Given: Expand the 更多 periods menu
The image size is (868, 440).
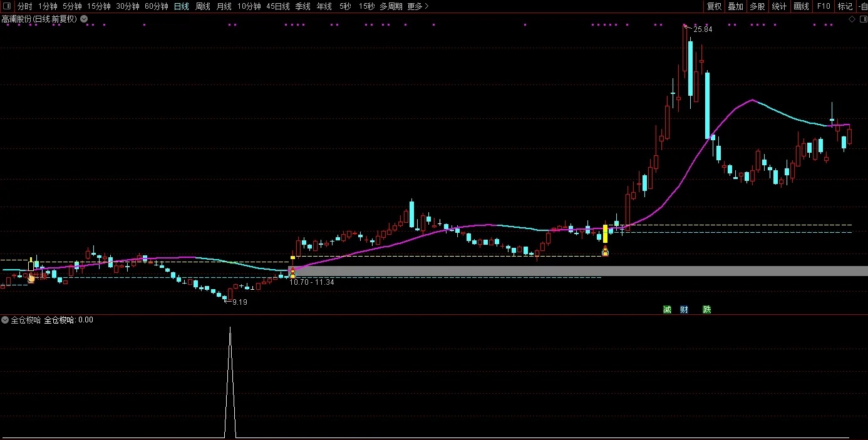Looking at the screenshot, I should (x=418, y=6).
